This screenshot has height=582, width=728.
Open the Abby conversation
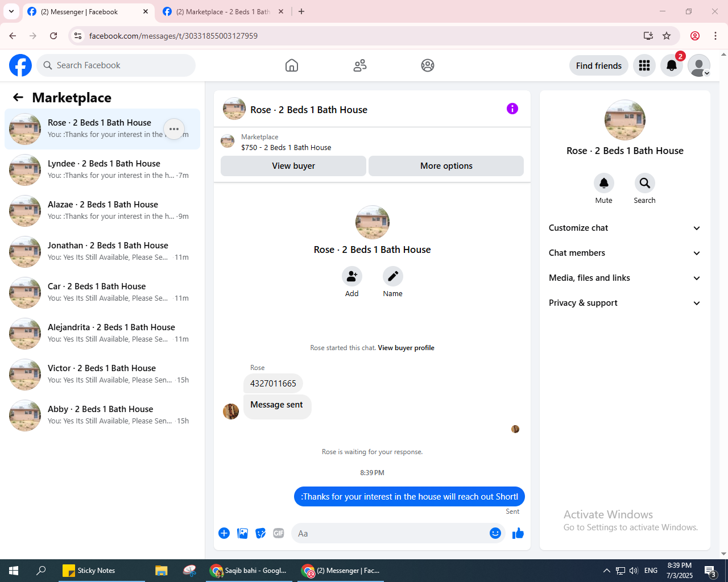pyautogui.click(x=102, y=415)
